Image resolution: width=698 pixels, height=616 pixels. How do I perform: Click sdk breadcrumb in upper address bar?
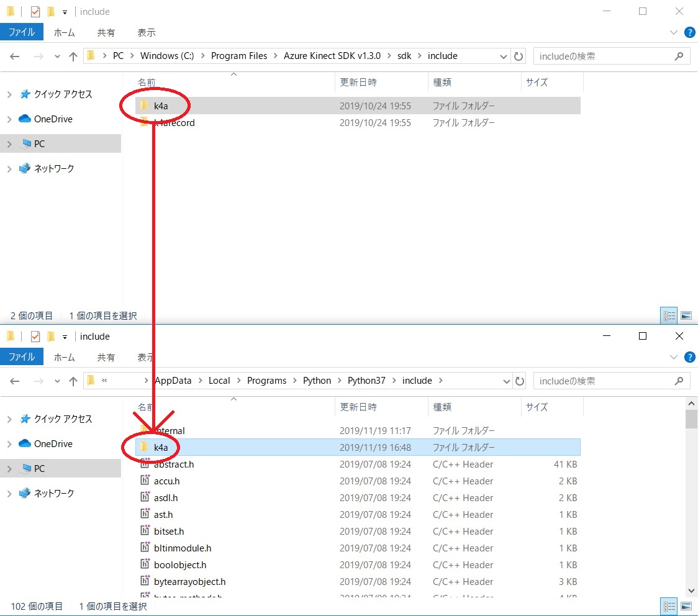404,56
